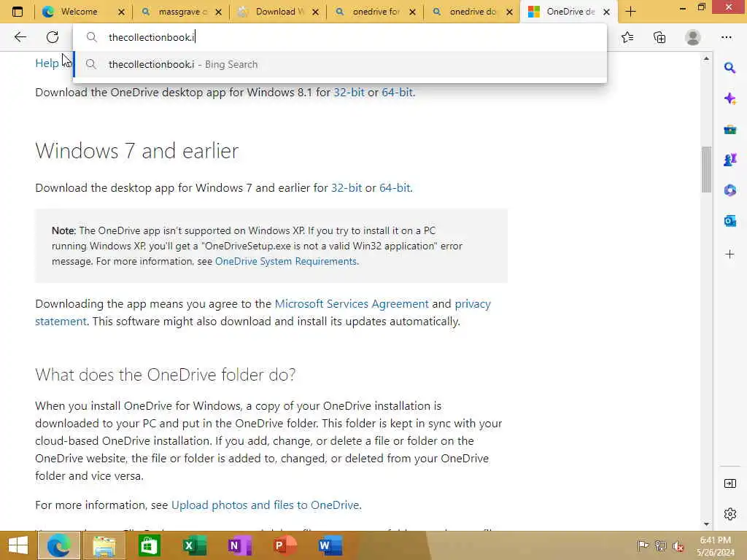Switch to the massgrave tab
Image resolution: width=747 pixels, height=560 pixels.
[x=177, y=12]
